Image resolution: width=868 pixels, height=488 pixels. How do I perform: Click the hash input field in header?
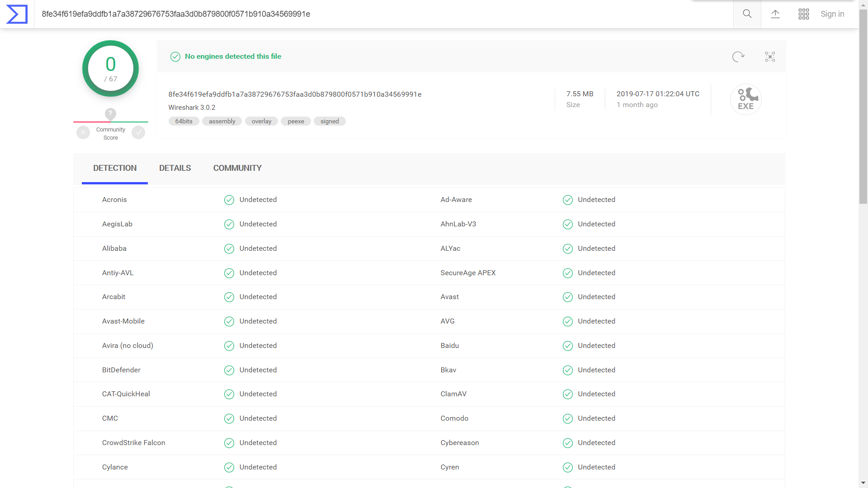coord(383,14)
